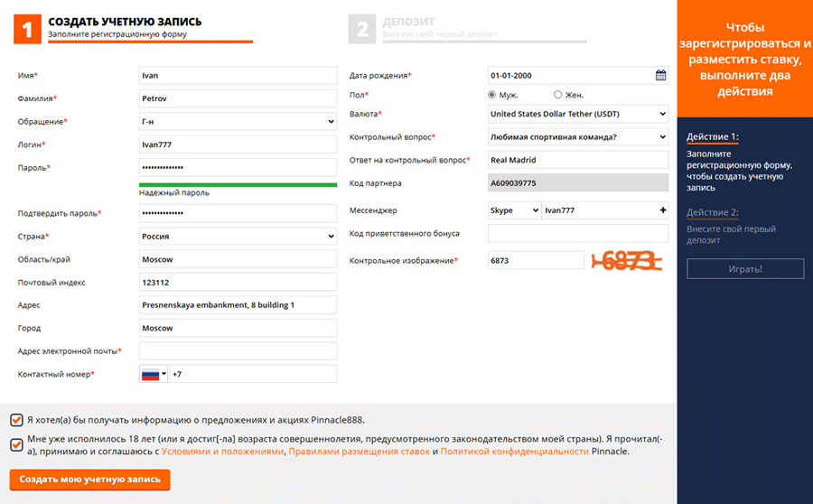Open the date of birth calendar icon
This screenshot has height=504, width=813.
(x=660, y=76)
